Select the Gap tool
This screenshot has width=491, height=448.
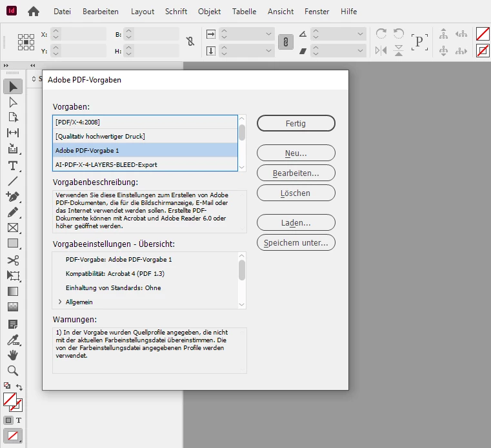coord(13,133)
